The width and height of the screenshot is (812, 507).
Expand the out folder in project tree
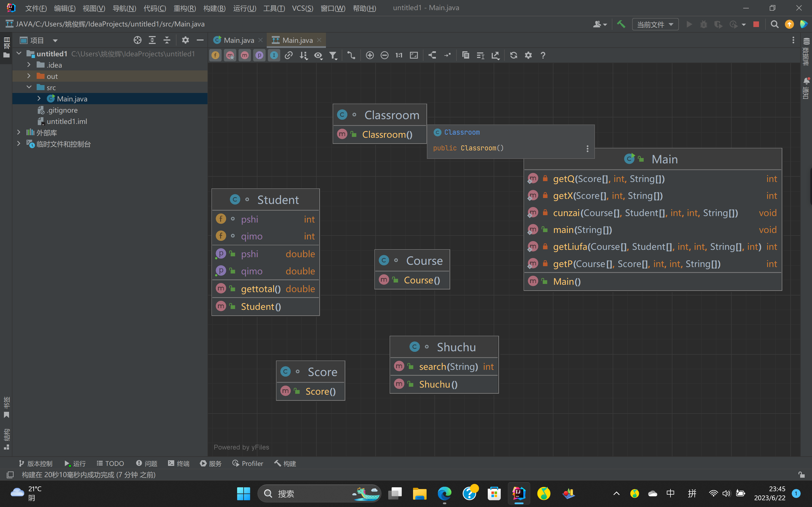[x=29, y=76]
